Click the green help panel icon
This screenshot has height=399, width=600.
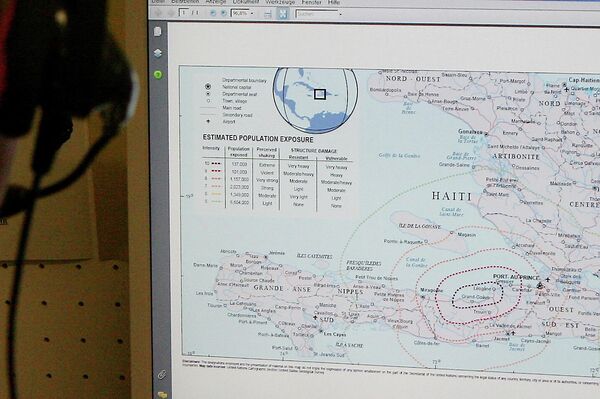[158, 75]
